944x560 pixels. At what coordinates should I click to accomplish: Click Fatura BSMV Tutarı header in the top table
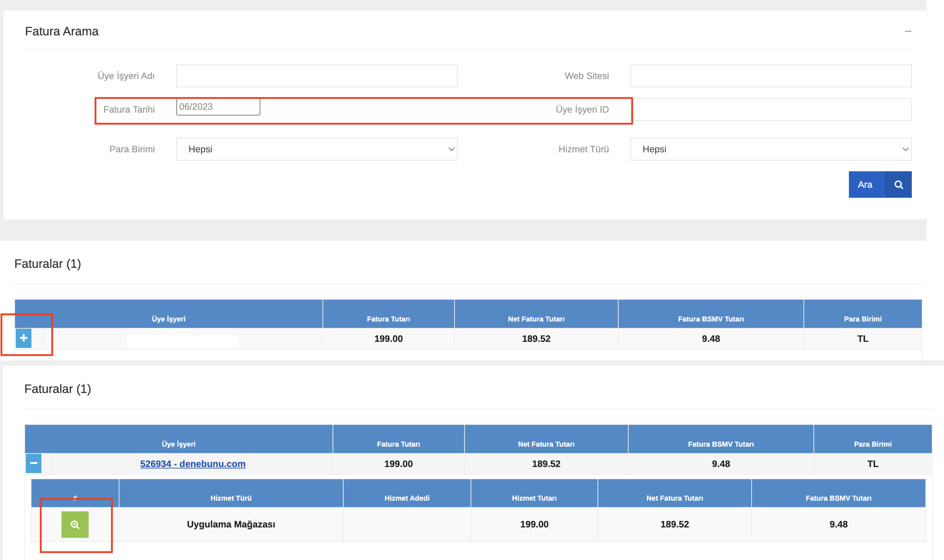pyautogui.click(x=711, y=319)
